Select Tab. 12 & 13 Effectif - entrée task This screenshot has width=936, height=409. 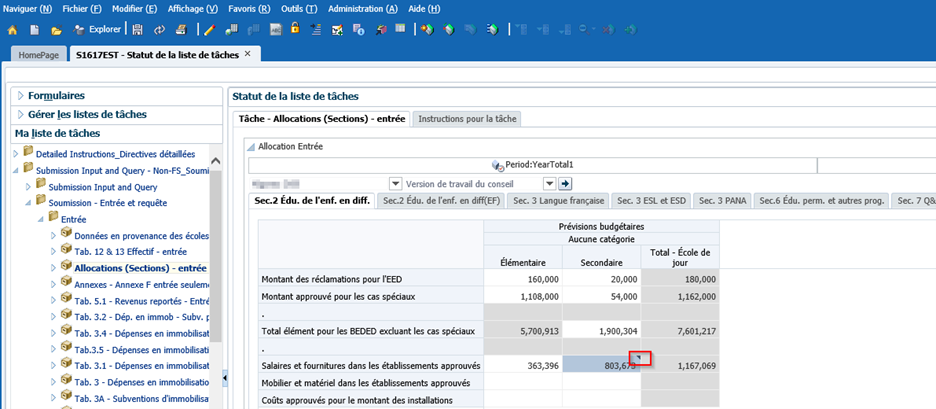tap(130, 252)
